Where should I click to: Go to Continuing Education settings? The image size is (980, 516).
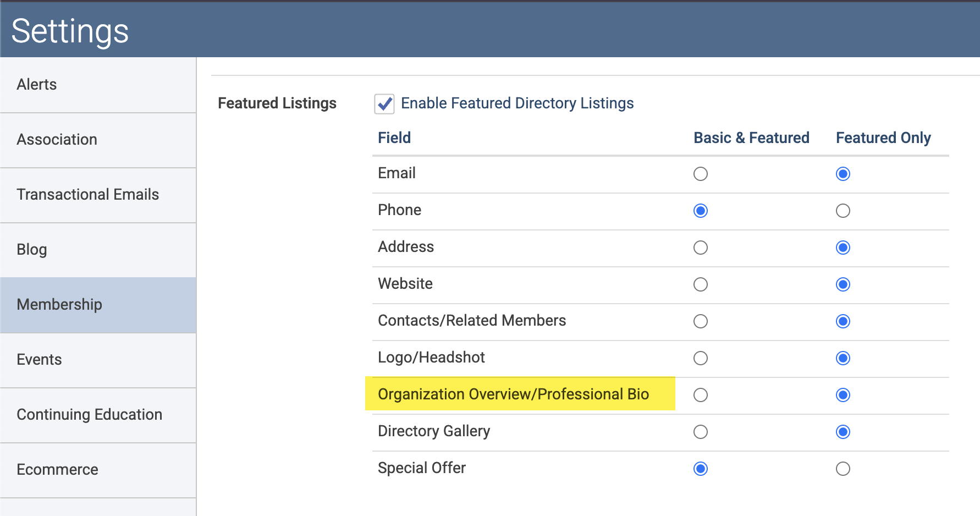(98, 415)
